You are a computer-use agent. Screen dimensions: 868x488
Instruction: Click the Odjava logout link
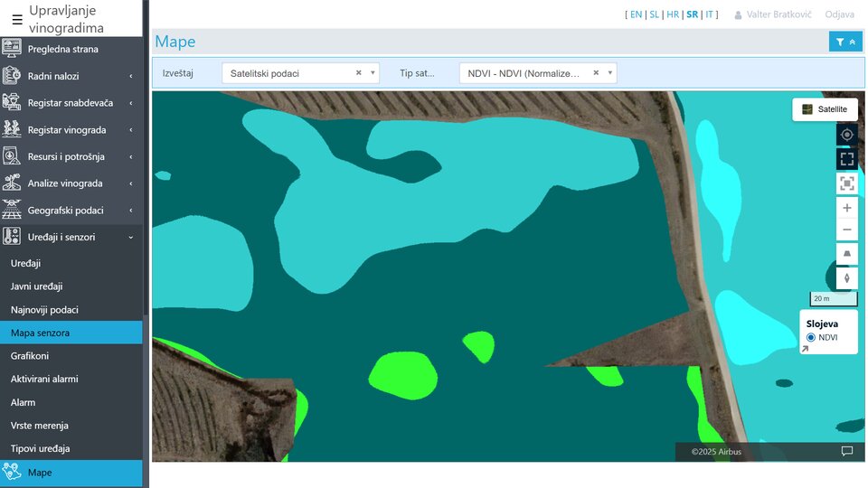839,14
